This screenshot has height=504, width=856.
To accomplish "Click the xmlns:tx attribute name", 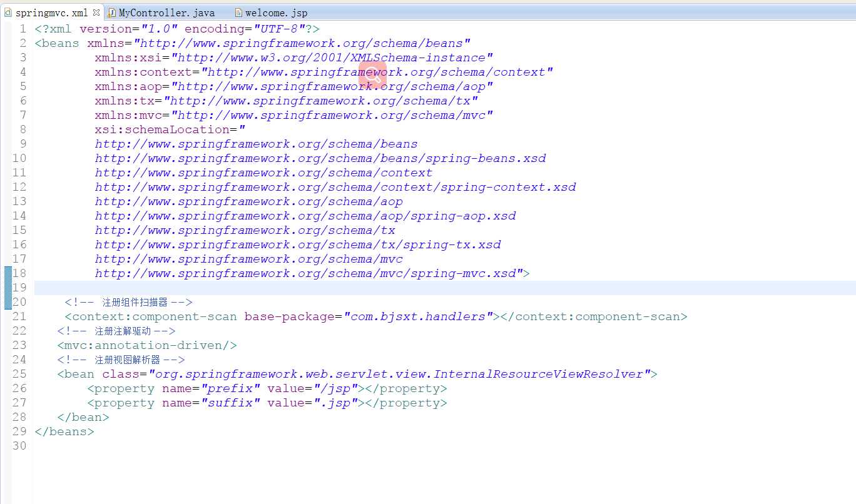I will coord(125,101).
